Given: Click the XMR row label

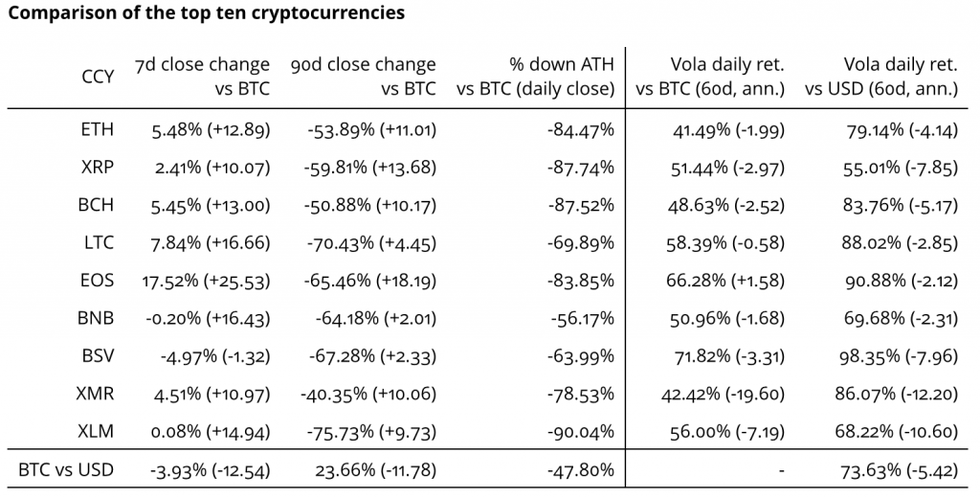Looking at the screenshot, I should 97,394.
